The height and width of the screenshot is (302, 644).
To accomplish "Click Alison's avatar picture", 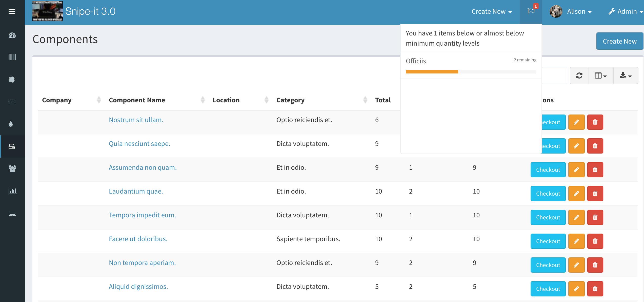I will pos(556,11).
